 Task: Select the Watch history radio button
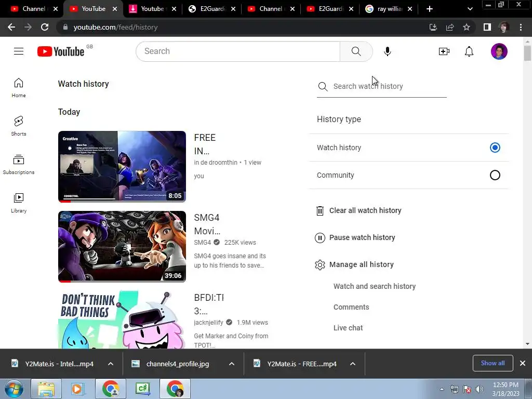pyautogui.click(x=495, y=148)
